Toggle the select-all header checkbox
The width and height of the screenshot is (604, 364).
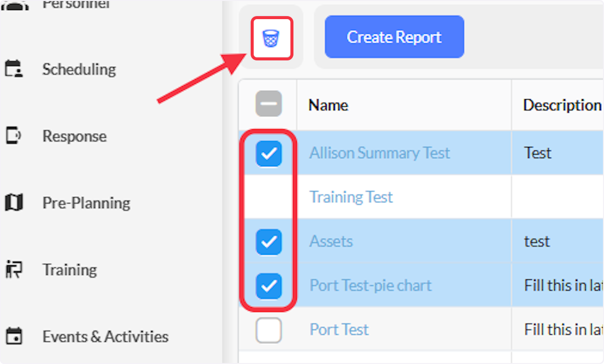pyautogui.click(x=268, y=104)
